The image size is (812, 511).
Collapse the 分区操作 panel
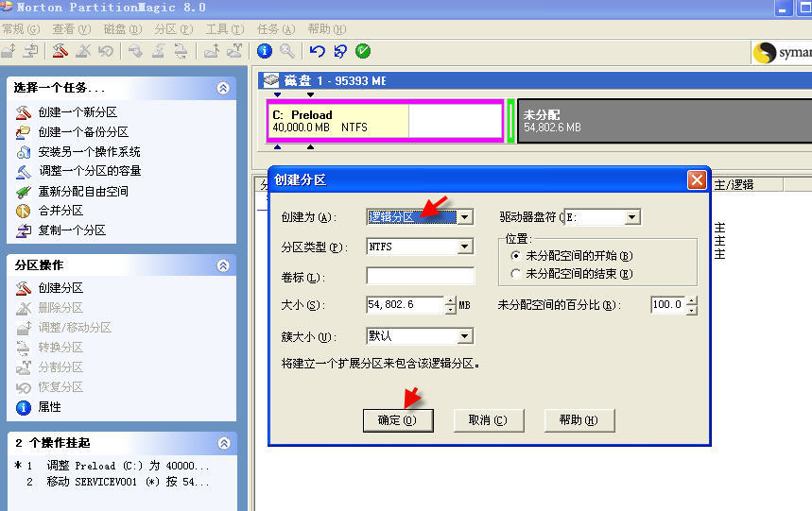pyautogui.click(x=223, y=265)
